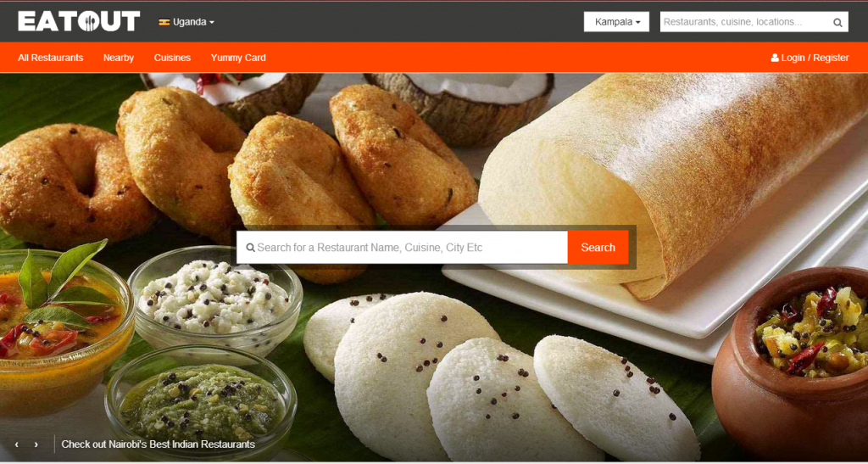Click the Uganda flag icon
868x464 pixels.
point(164,22)
